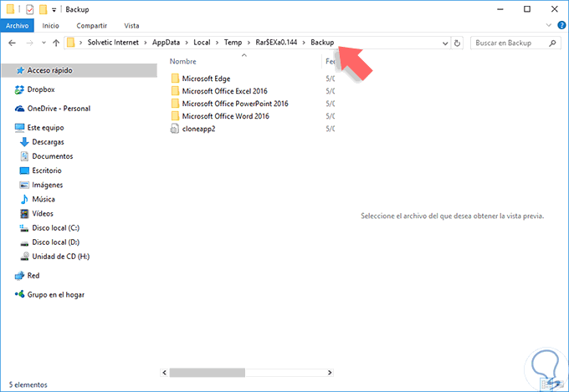The height and width of the screenshot is (392, 569).
Task: Select Este equipo in navigation pane
Action: tap(45, 128)
